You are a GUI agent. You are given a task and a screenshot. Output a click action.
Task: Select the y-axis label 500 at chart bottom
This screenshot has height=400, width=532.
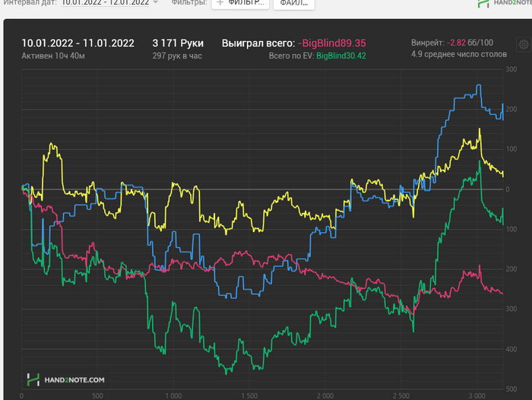511,389
